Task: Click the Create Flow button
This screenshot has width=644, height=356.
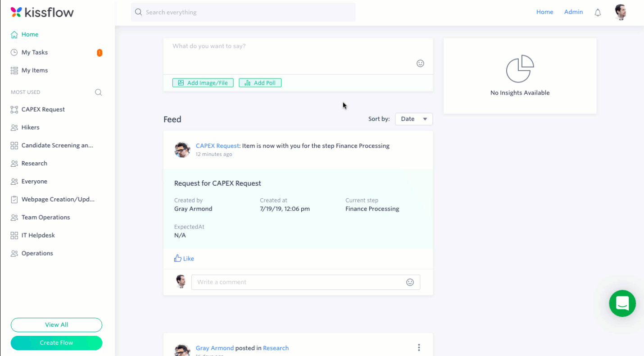Action: [56, 343]
